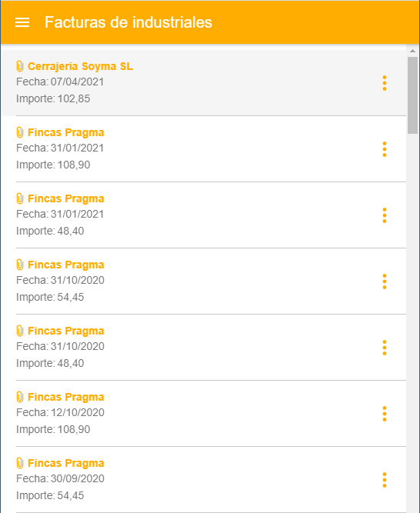The height and width of the screenshot is (513, 420).
Task: Open the hamburger navigation menu
Action: coord(22,22)
